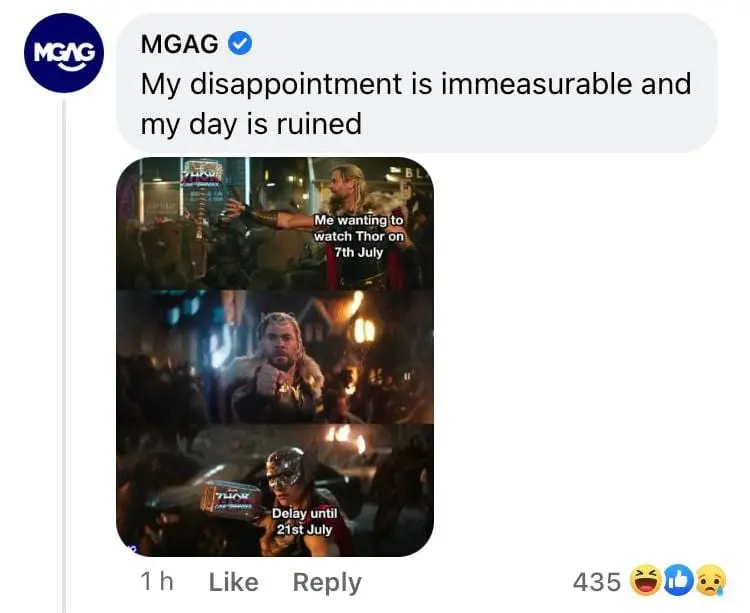Click the thumbs-up Like reaction icon
The width and height of the screenshot is (750, 613).
tap(679, 579)
